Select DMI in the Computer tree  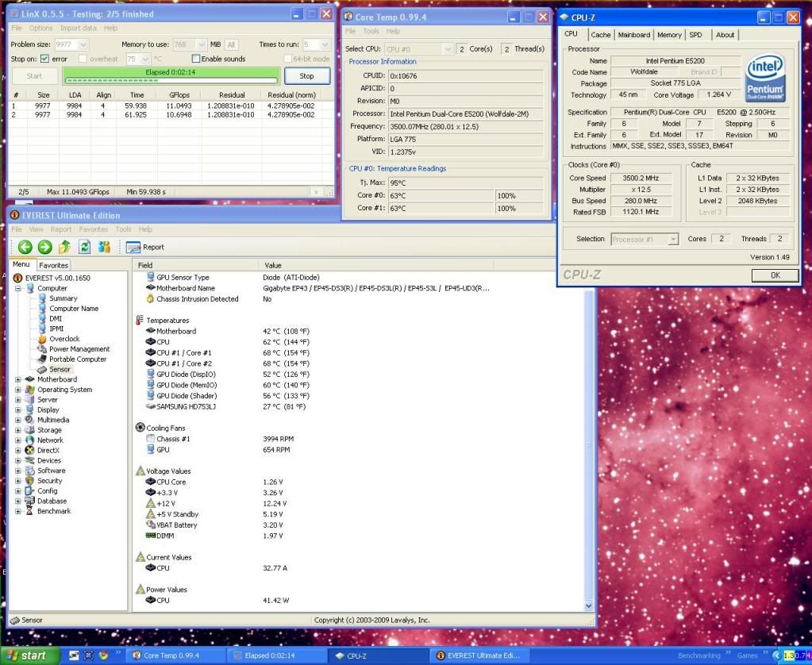(56, 318)
